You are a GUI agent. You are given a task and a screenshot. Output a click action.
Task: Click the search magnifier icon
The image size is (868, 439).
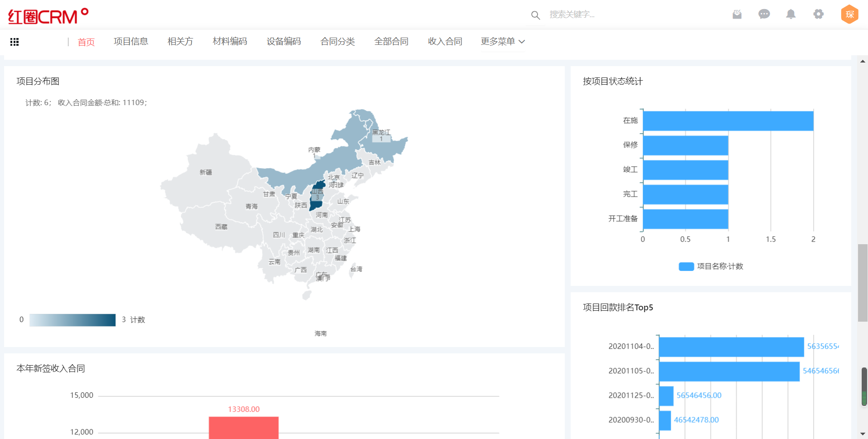click(x=535, y=15)
